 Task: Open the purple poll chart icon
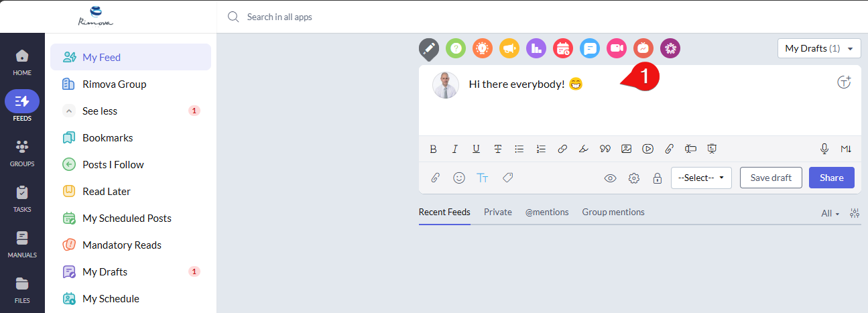click(536, 48)
